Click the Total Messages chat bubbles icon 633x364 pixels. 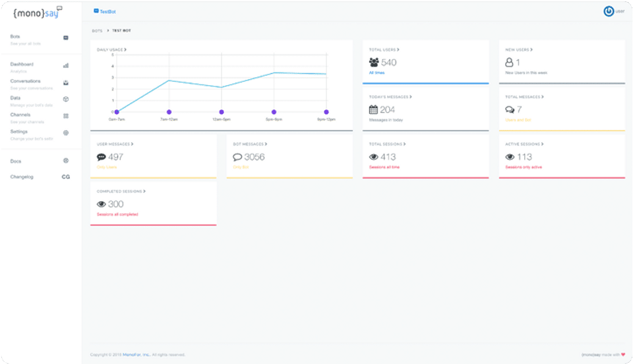tap(510, 109)
